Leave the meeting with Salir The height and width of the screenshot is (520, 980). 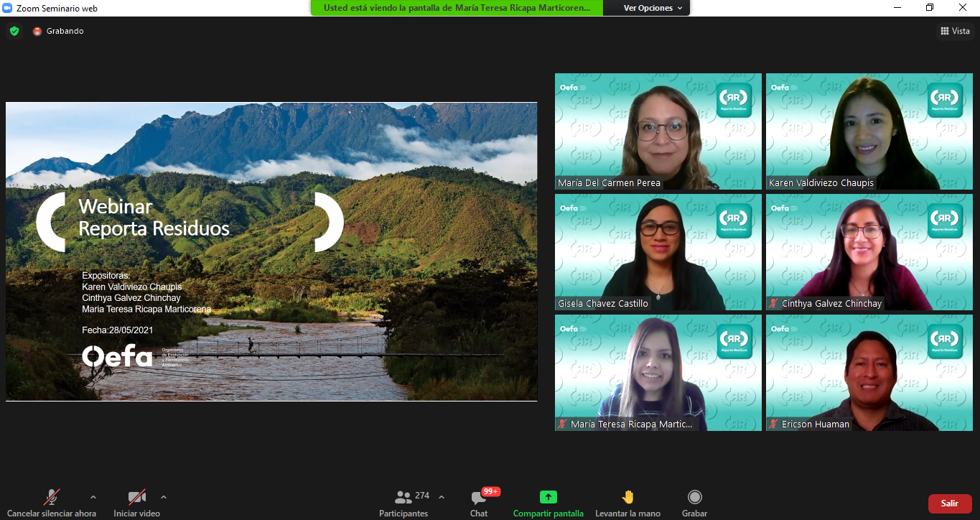click(950, 503)
